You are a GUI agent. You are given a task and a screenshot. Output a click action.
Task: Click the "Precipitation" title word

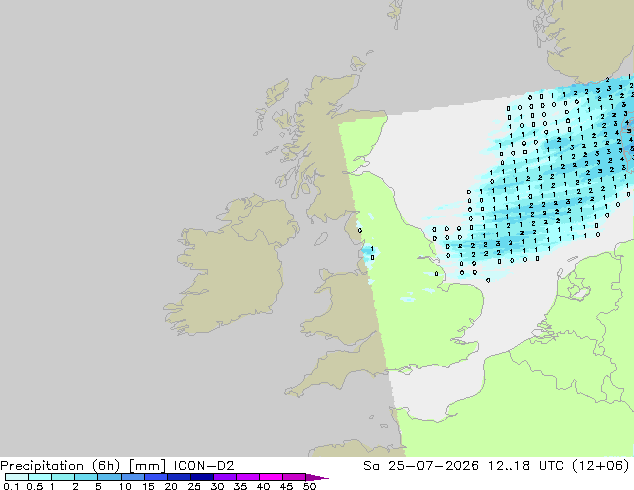tap(42, 466)
